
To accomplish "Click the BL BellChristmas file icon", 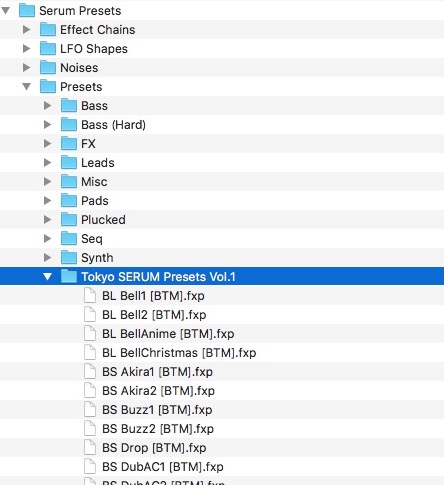I will (x=90, y=353).
